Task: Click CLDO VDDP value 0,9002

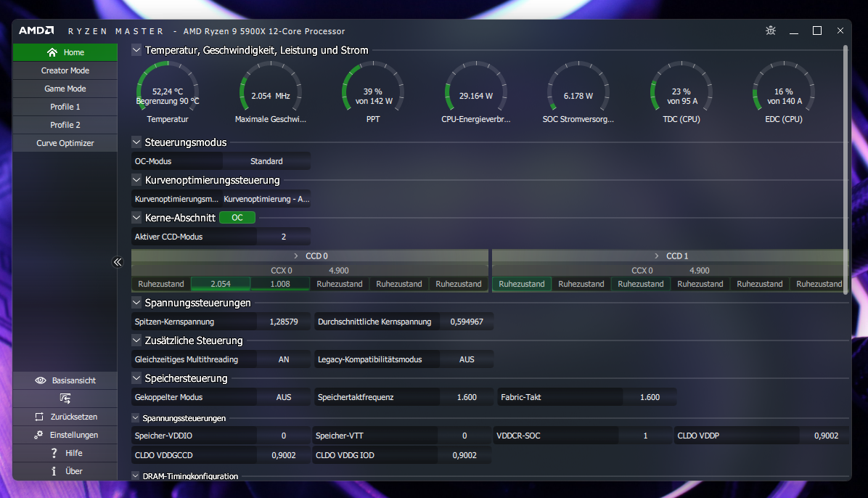Action: [x=826, y=436]
